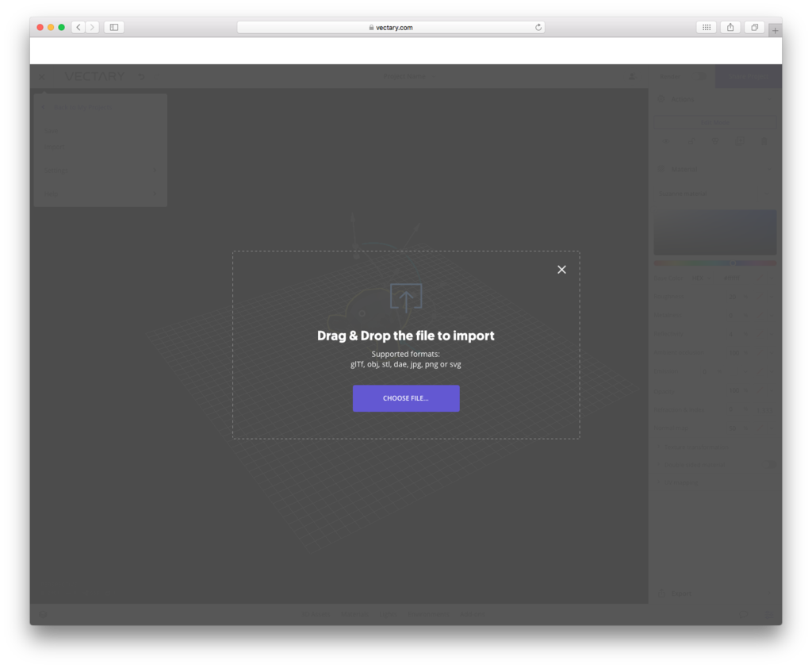Viewport: 812px width, 668px height.
Task: Choose Save in the menu
Action: (52, 131)
